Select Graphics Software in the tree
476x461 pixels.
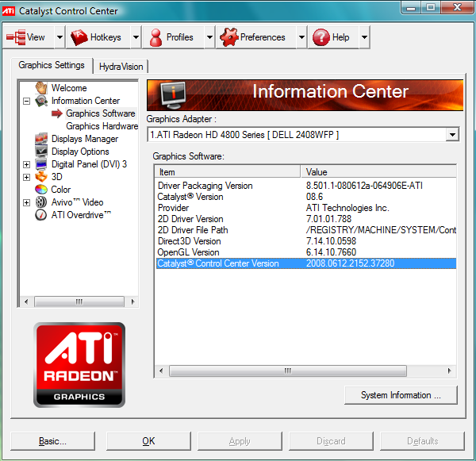click(x=101, y=113)
